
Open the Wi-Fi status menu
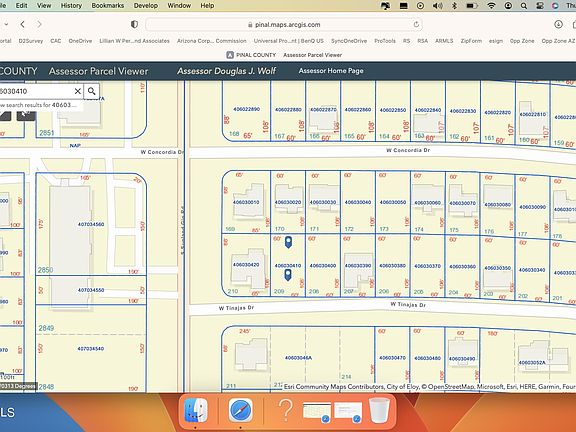pos(491,6)
